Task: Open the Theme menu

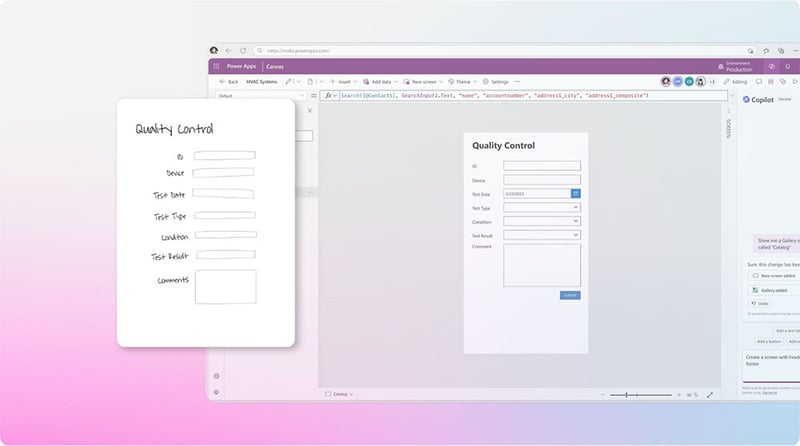Action: (x=463, y=82)
